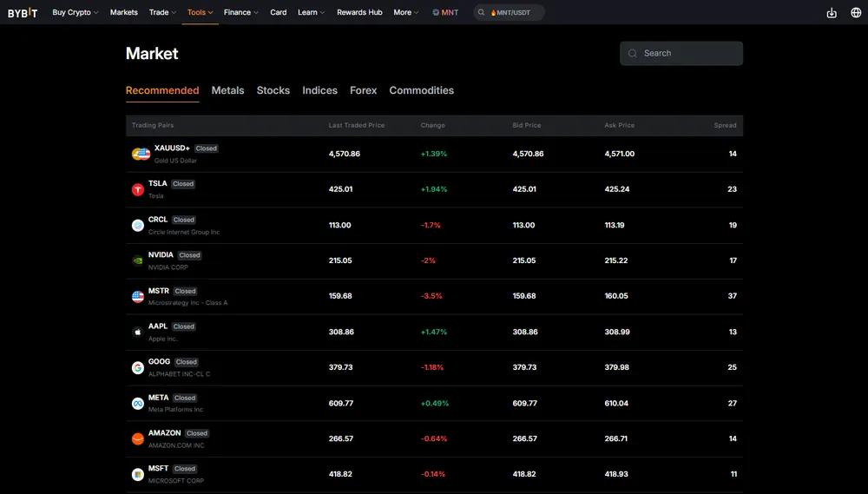
Task: Click the Meta logo icon
Action: click(x=138, y=404)
